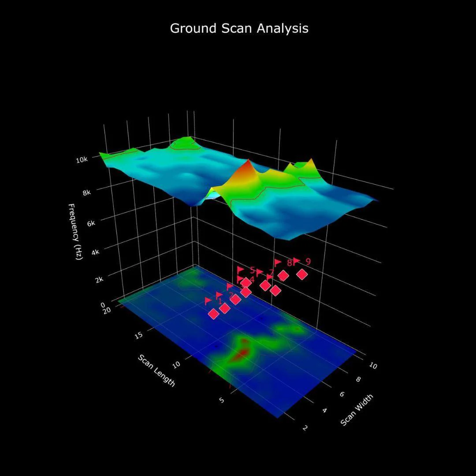
Task: Click the Scan Length axis title
Action: pyautogui.click(x=156, y=371)
